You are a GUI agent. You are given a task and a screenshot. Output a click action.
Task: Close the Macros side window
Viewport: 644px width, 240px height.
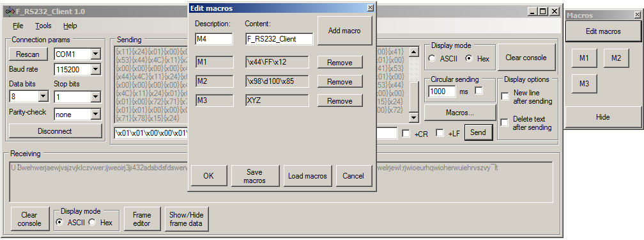(x=637, y=15)
